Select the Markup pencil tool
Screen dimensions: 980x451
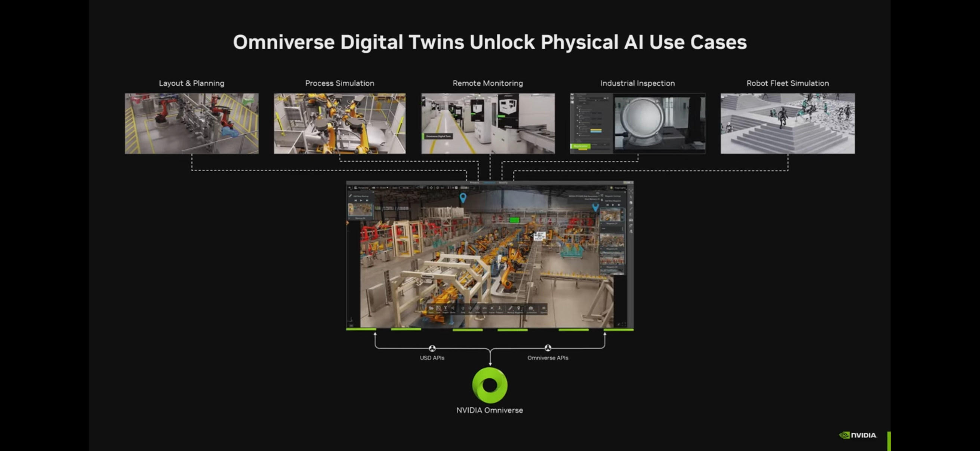coord(511,308)
